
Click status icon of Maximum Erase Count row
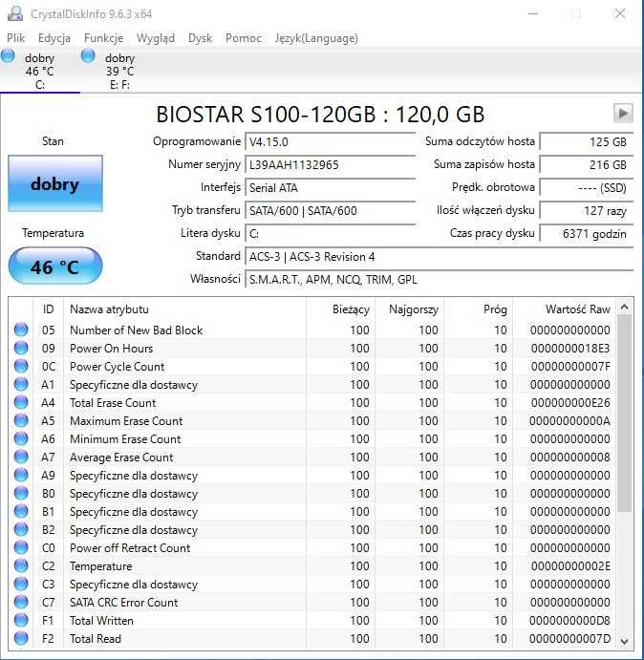click(21, 420)
